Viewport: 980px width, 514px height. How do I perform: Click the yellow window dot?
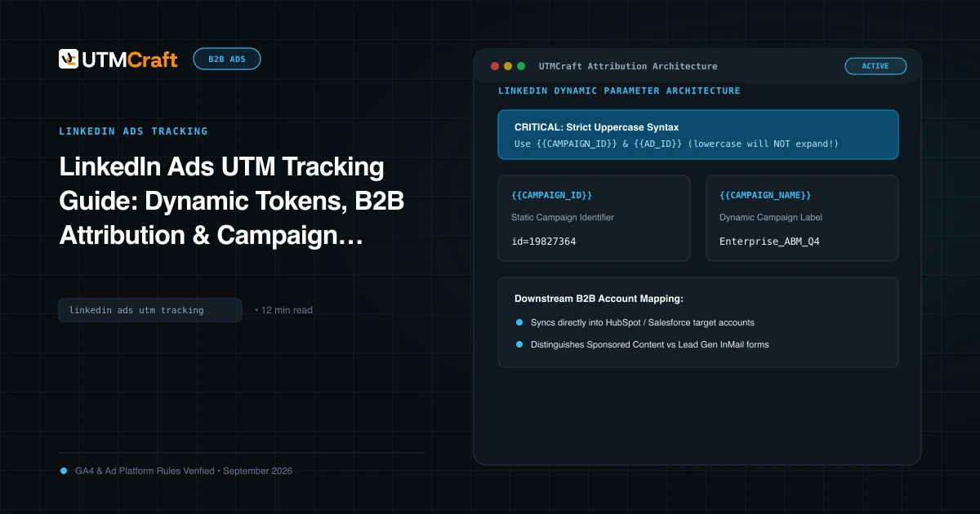point(508,66)
